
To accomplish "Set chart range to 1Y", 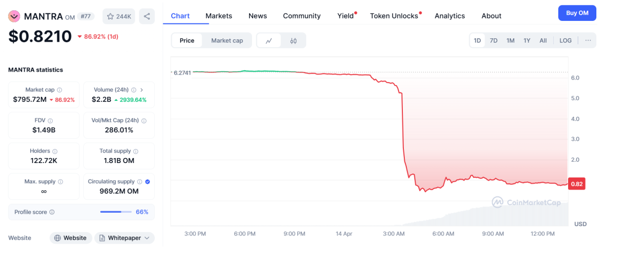I will coord(527,41).
